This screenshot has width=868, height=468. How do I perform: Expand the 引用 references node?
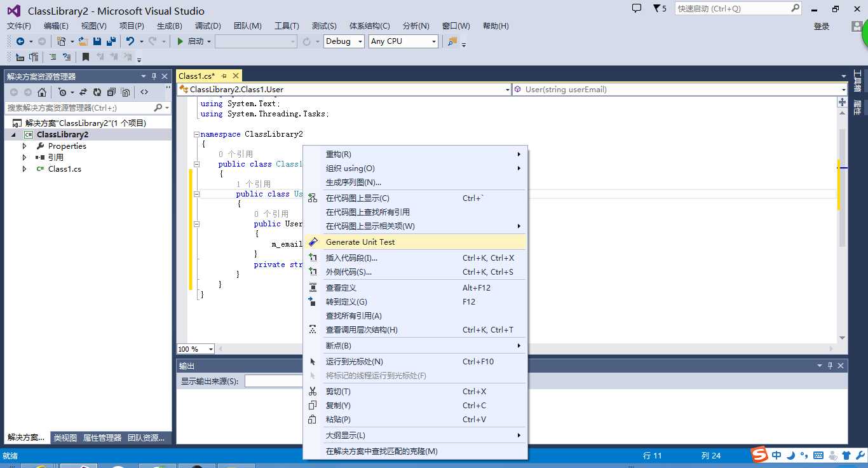pyautogui.click(x=25, y=158)
